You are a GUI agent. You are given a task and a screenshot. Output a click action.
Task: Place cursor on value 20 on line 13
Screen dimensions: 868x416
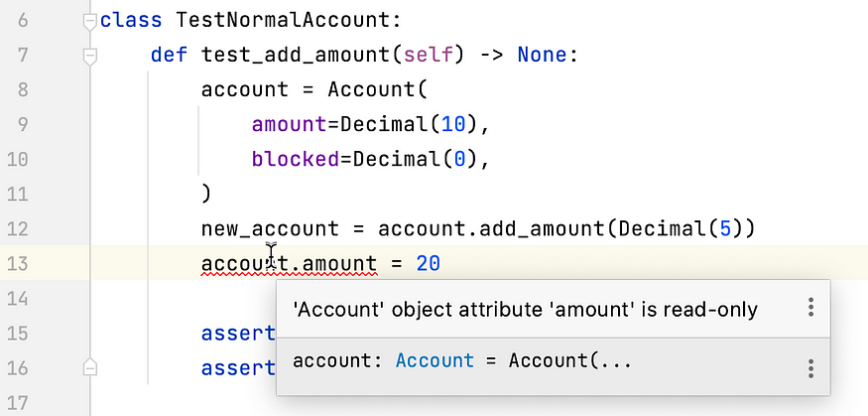click(428, 264)
